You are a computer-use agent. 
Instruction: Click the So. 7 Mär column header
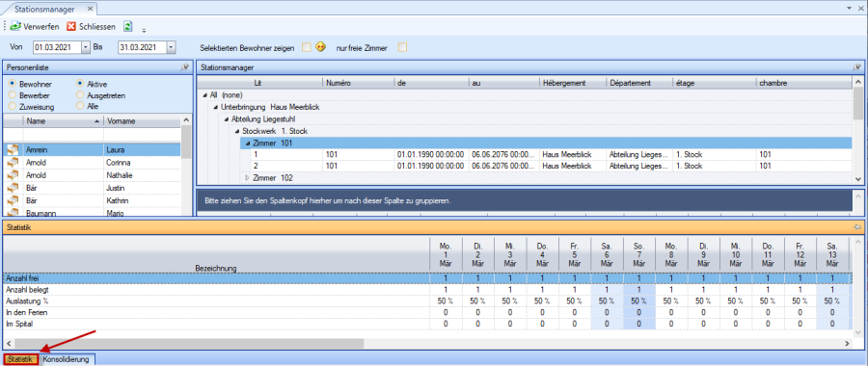tap(638, 255)
